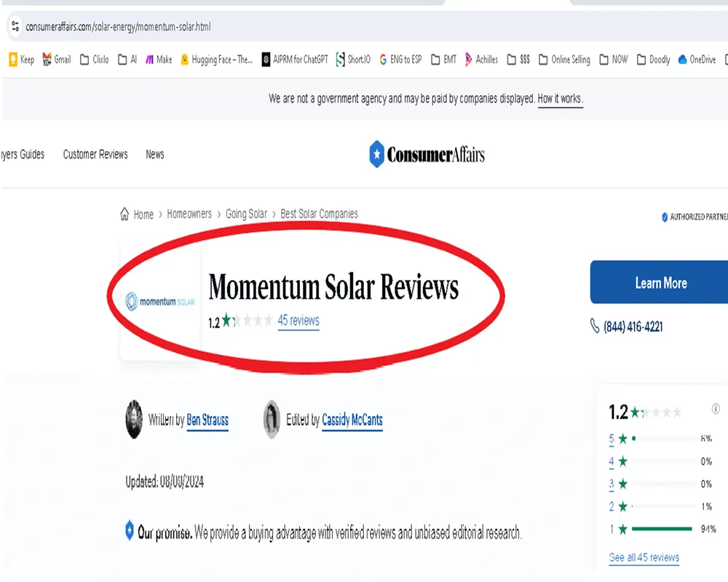
Task: Click Ben Strauss author photo
Action: (x=134, y=420)
